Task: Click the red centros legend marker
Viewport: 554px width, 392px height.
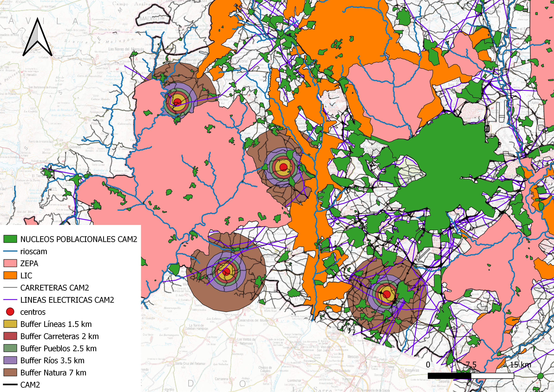Action: click(x=10, y=312)
